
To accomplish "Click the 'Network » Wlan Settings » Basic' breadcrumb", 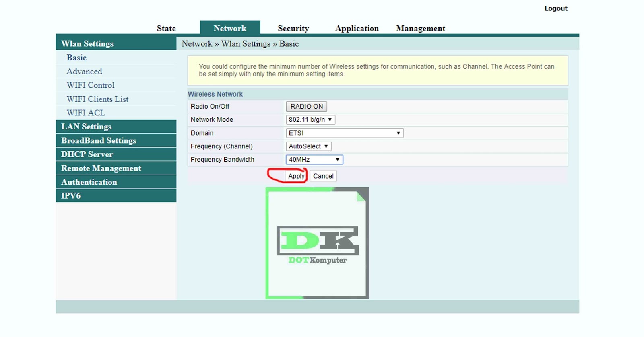I will click(240, 44).
